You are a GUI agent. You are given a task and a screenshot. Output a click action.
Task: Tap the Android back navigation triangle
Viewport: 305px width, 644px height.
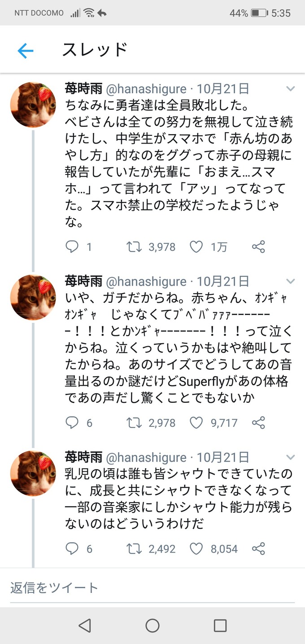point(84,626)
